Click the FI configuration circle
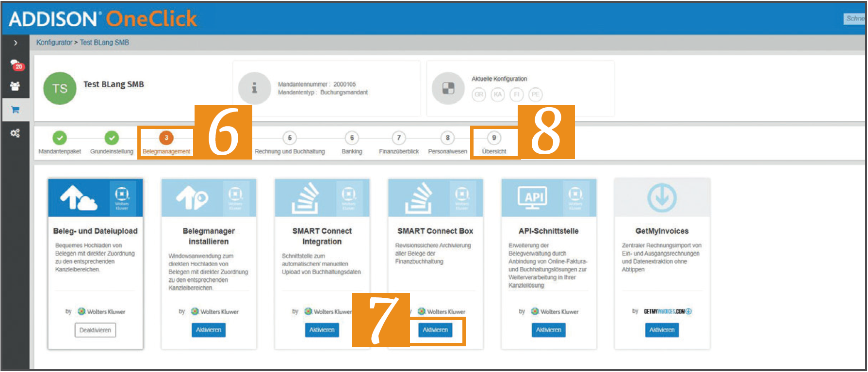 pyautogui.click(x=517, y=95)
